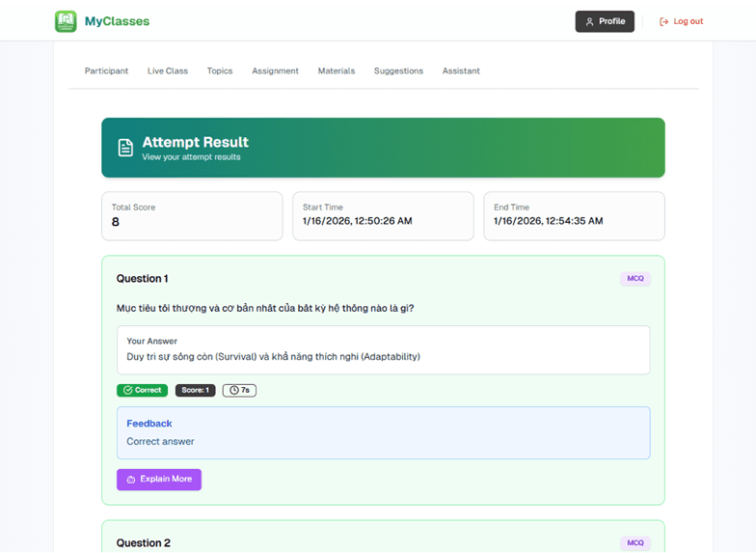The width and height of the screenshot is (756, 553).
Task: View the Suggestions tab
Action: [399, 71]
